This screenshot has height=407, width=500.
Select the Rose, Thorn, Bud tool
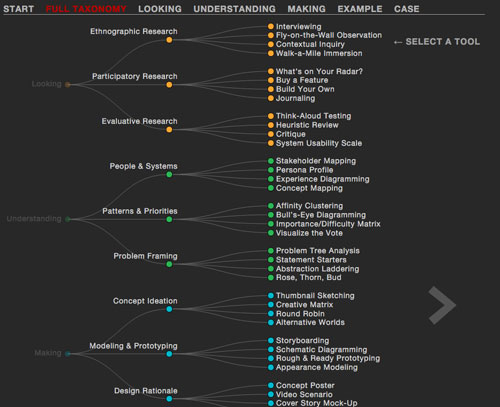308,278
